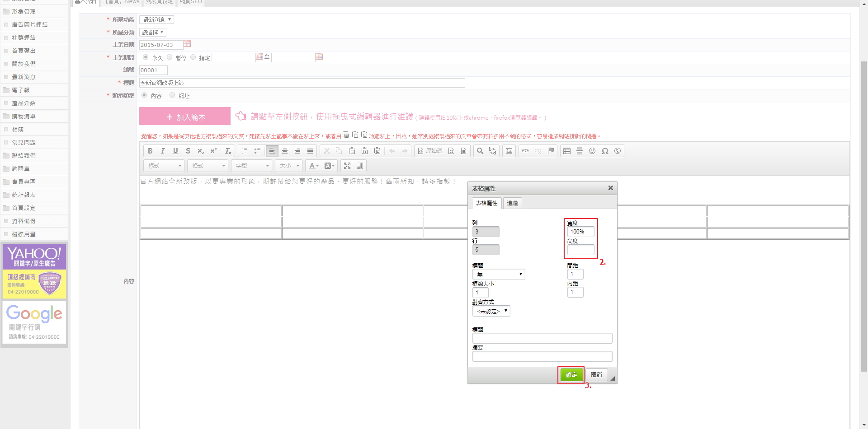Open the 對齊方式 alignment dropdown in dialog
This screenshot has width=868, height=429.
(491, 311)
